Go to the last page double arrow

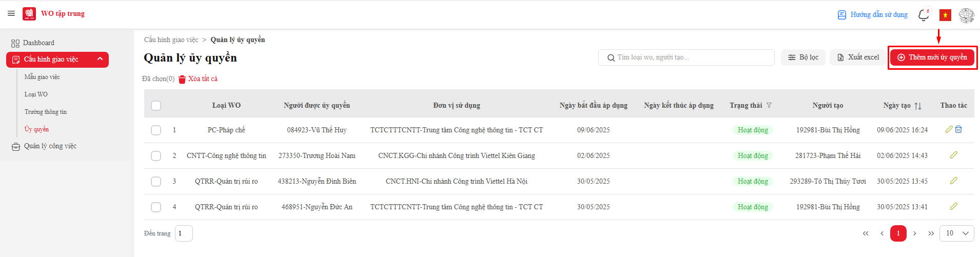931,233
